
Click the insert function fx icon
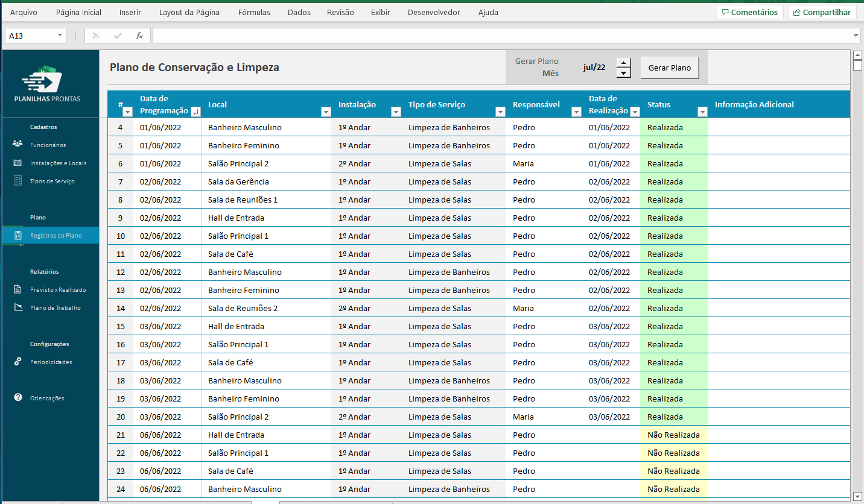(x=139, y=36)
